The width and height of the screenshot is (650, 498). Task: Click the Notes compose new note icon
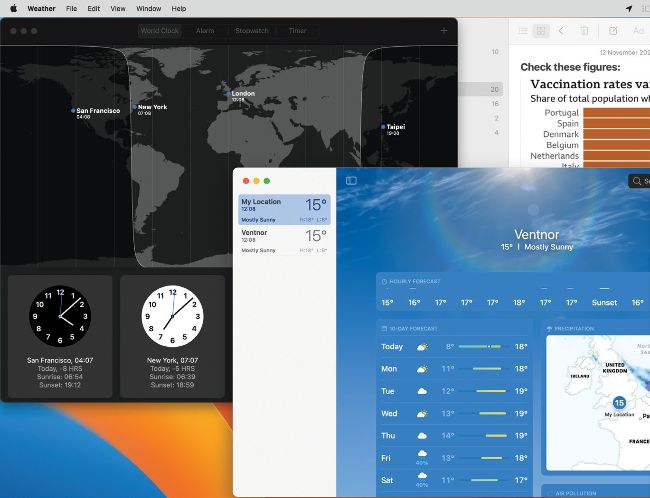point(613,31)
